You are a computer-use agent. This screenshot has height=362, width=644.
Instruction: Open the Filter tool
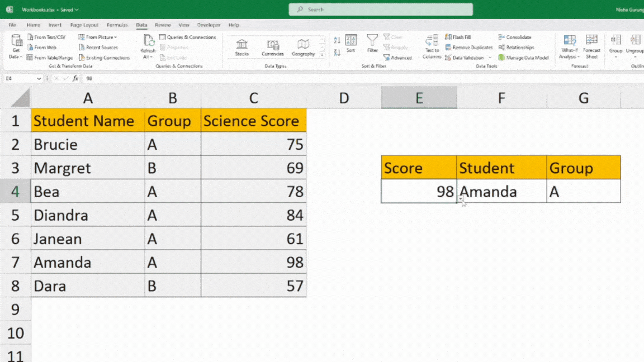point(372,45)
